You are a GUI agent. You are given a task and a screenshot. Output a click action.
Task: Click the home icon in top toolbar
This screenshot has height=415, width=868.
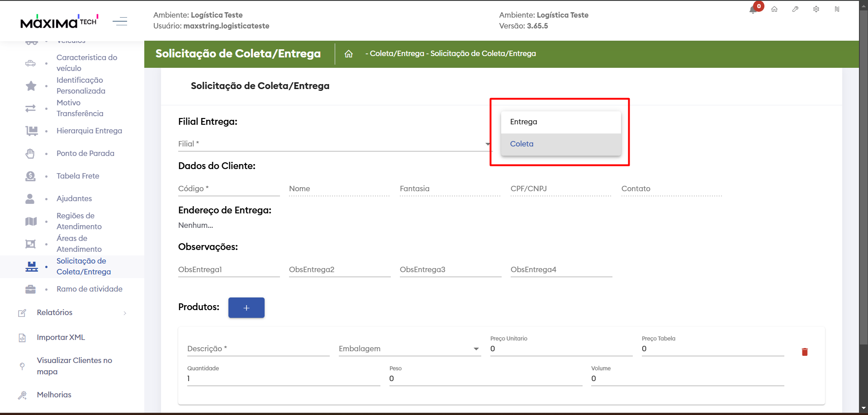tap(774, 9)
